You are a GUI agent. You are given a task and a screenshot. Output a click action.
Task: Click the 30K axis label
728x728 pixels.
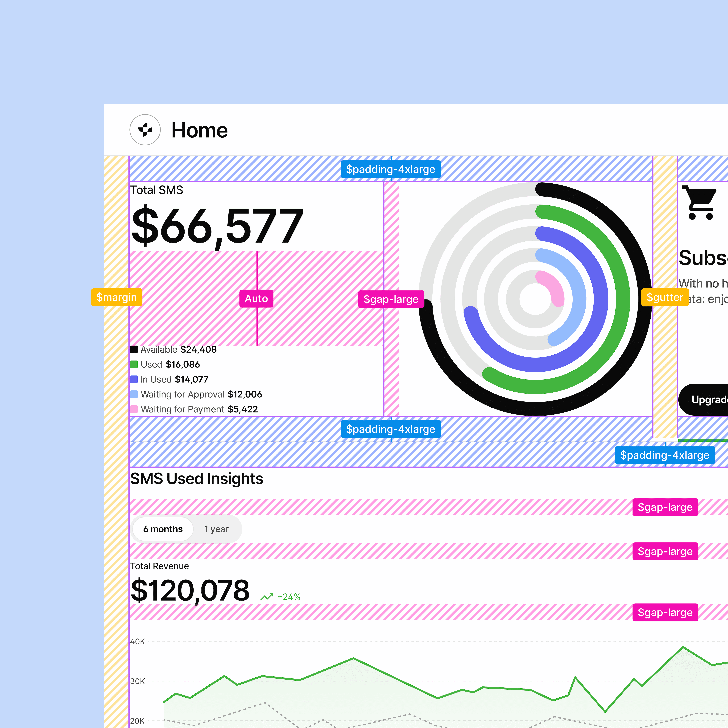coord(138,681)
